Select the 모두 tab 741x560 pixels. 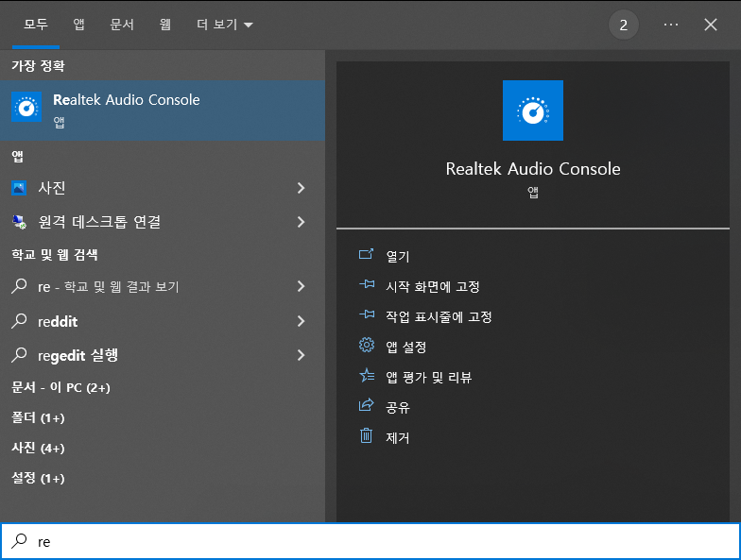[36, 25]
